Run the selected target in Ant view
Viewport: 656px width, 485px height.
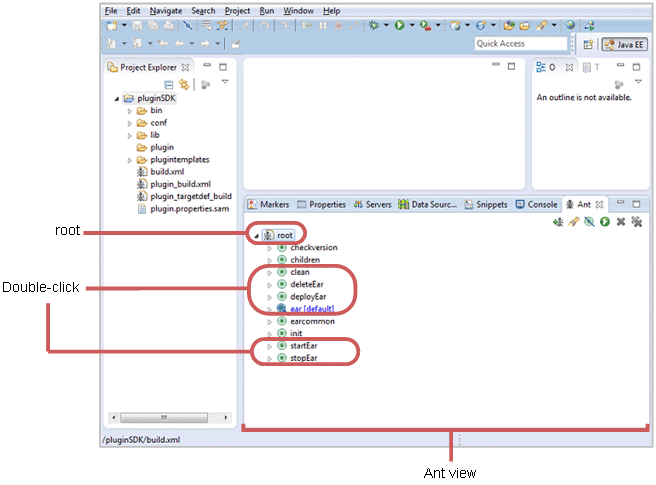[605, 221]
